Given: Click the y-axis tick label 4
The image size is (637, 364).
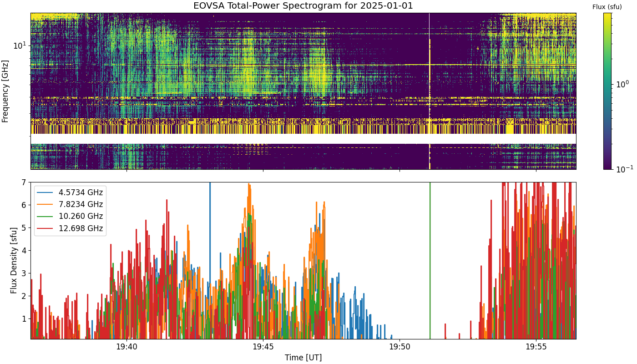Looking at the screenshot, I should click(24, 250).
